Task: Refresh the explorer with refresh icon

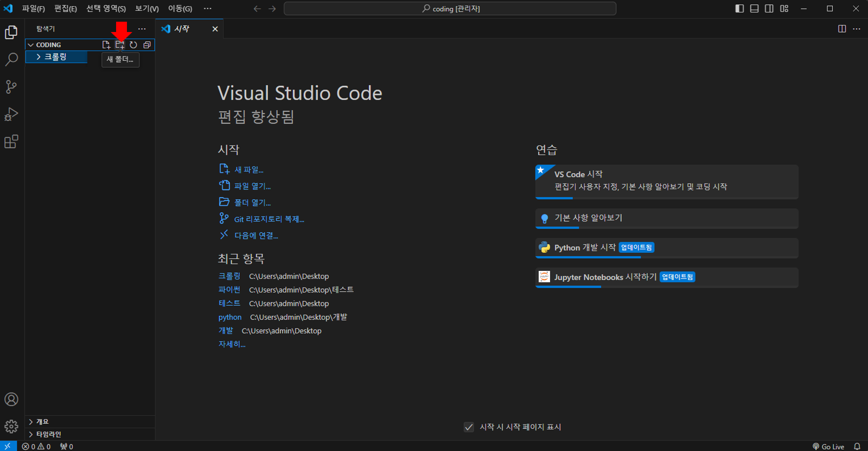Action: tap(133, 45)
